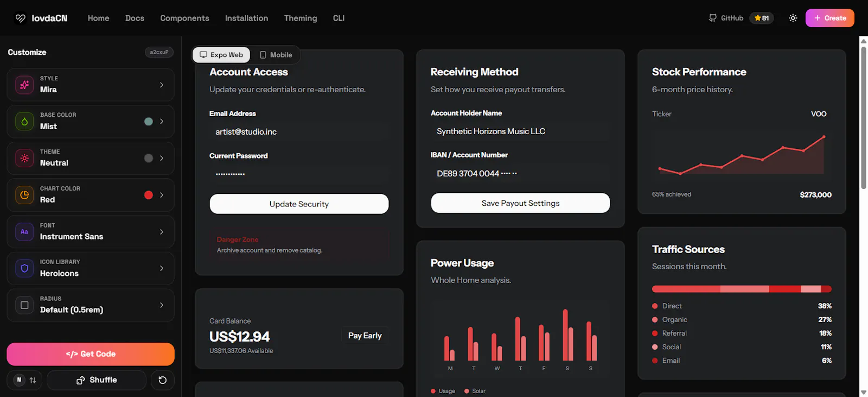Click the Account Holder Name field
The image size is (868, 397).
pos(520,131)
